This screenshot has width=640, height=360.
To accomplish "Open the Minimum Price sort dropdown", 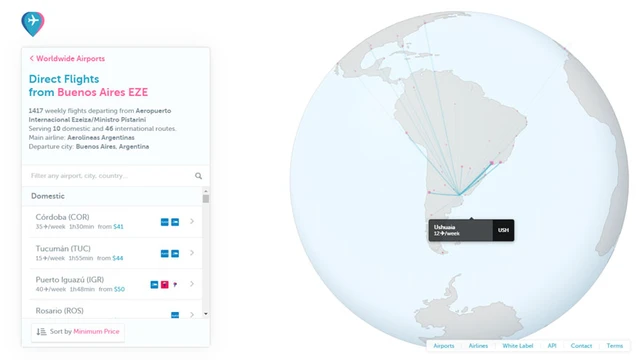I will [x=96, y=331].
